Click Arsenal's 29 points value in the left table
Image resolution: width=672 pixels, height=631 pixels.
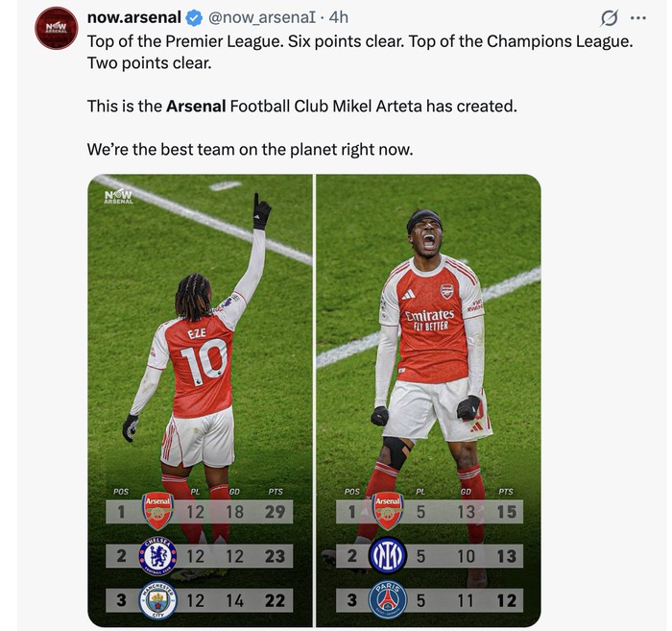(275, 512)
